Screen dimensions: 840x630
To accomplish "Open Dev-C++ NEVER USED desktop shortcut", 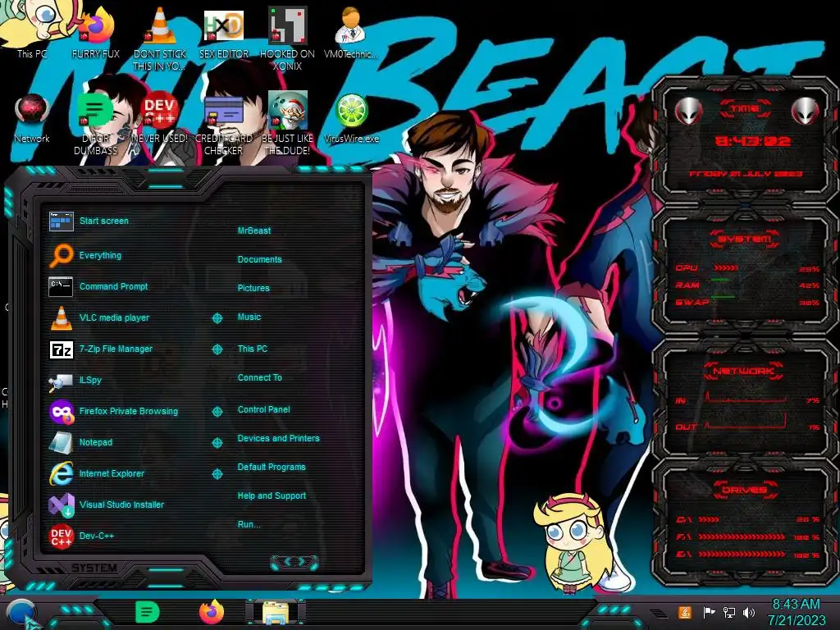I will (x=160, y=115).
